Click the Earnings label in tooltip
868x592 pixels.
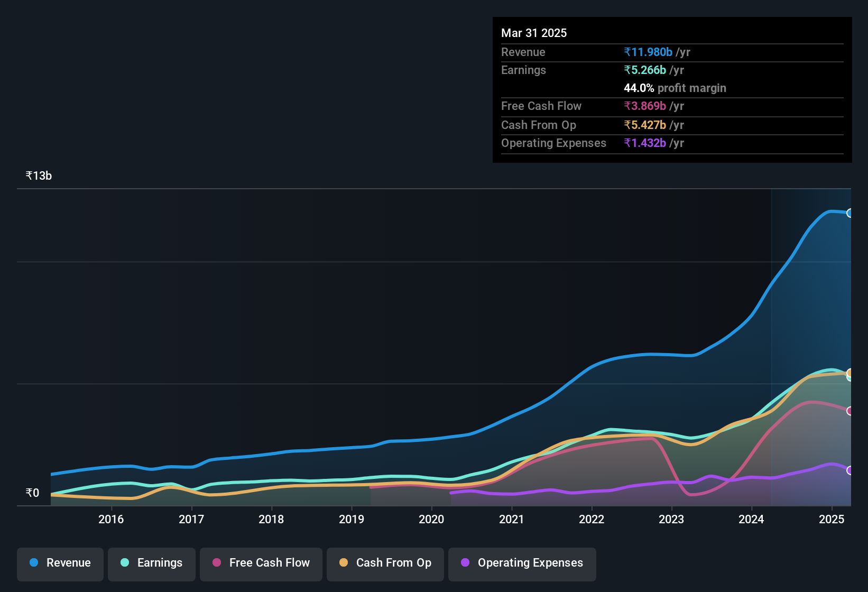523,70
